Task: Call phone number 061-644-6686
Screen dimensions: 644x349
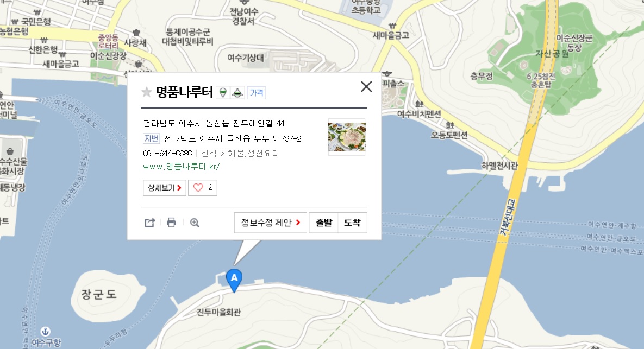Action: pyautogui.click(x=167, y=154)
